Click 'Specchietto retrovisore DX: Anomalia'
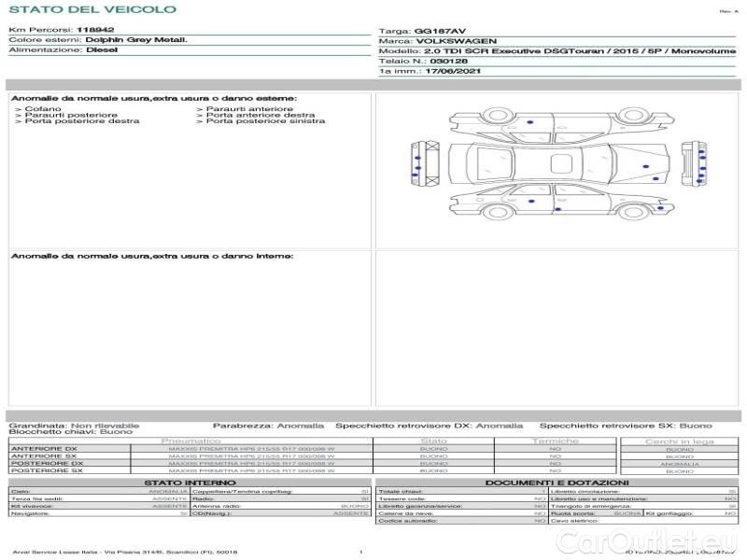The image size is (747, 560). coord(430,426)
